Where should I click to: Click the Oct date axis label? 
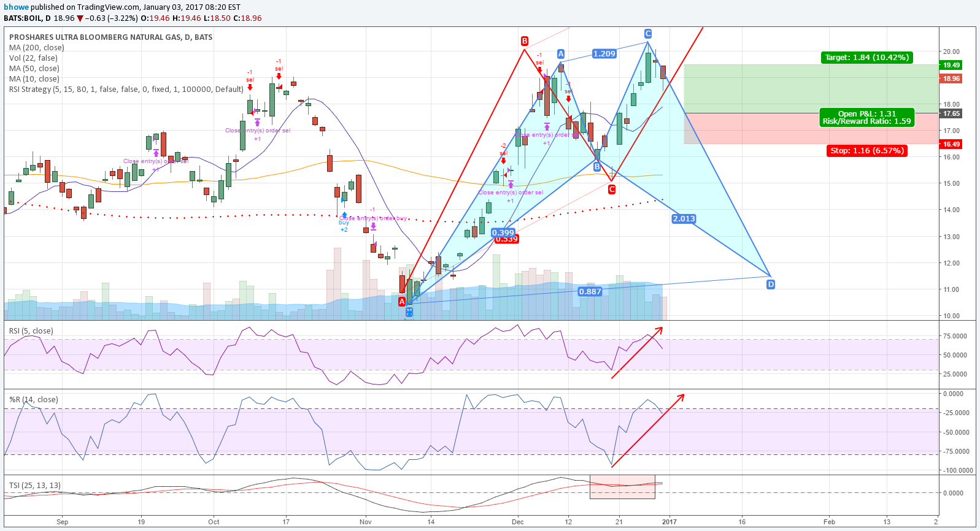pyautogui.click(x=214, y=522)
